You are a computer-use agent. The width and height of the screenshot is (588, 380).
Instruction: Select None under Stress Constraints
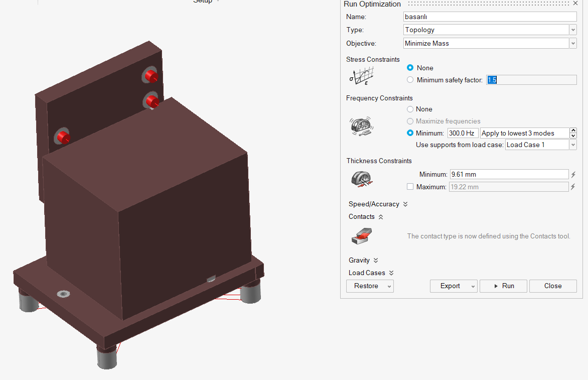click(x=410, y=68)
